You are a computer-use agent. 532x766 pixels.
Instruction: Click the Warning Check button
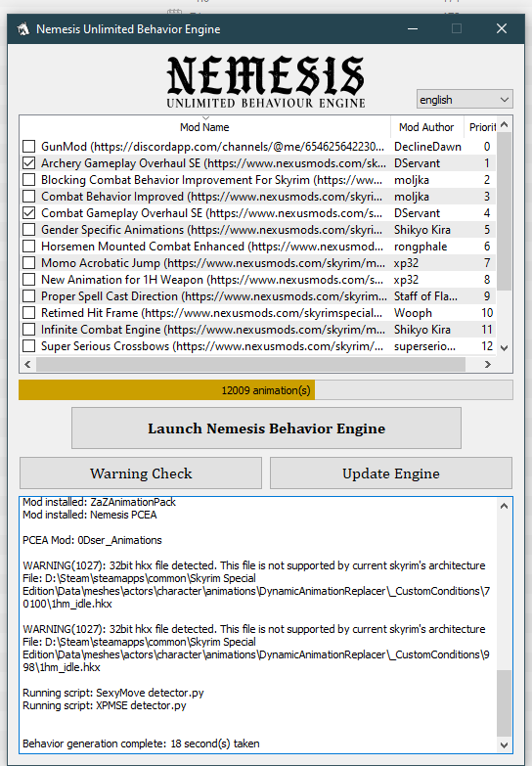(x=141, y=473)
